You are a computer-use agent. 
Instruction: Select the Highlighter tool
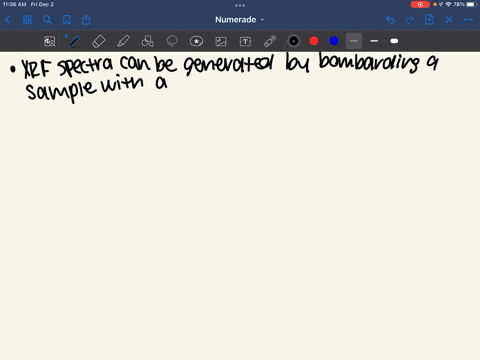[x=123, y=41]
